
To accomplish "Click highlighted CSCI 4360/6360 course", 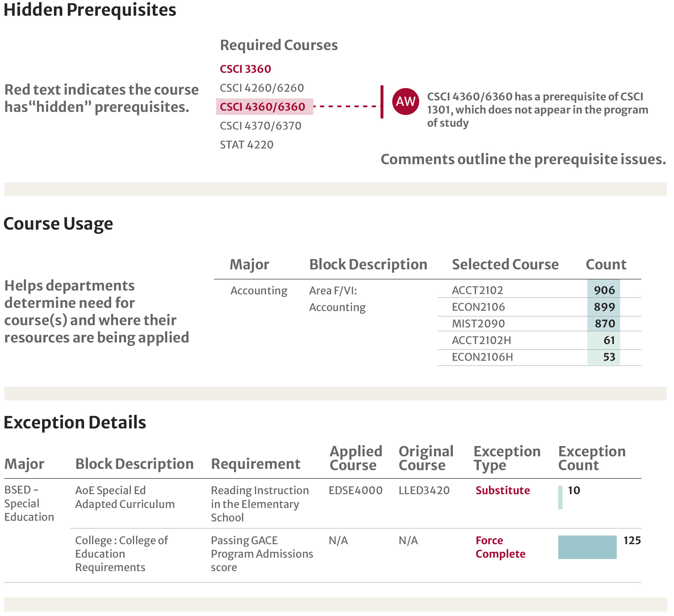I will (263, 107).
